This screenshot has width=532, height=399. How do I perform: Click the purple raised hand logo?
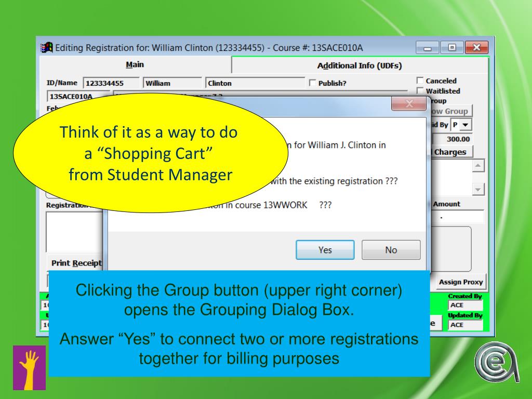30,368
